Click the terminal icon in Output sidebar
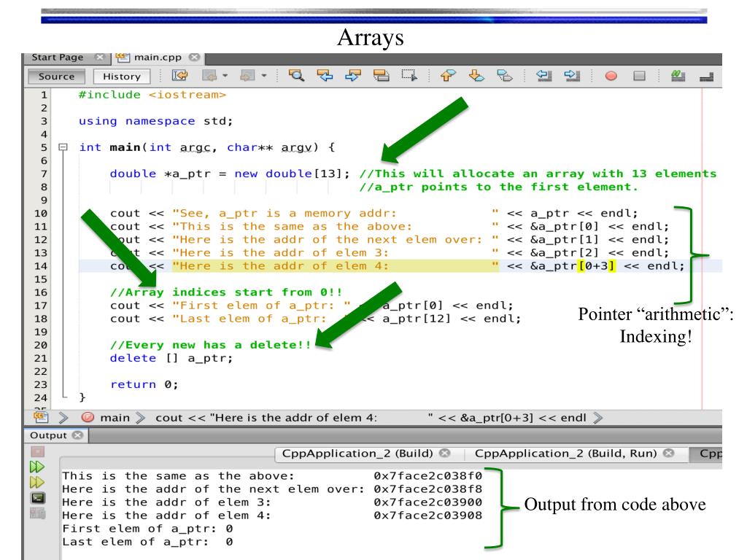This screenshot has height=560, width=747. (38, 498)
